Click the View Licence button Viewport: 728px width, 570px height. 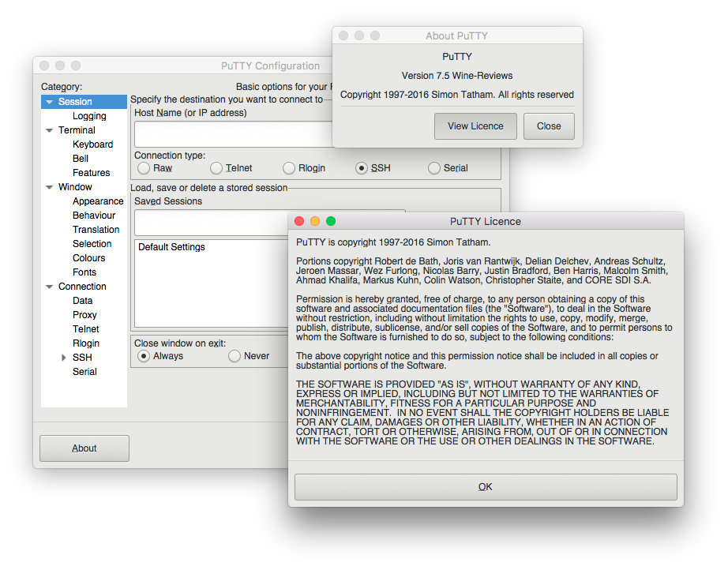tap(475, 126)
